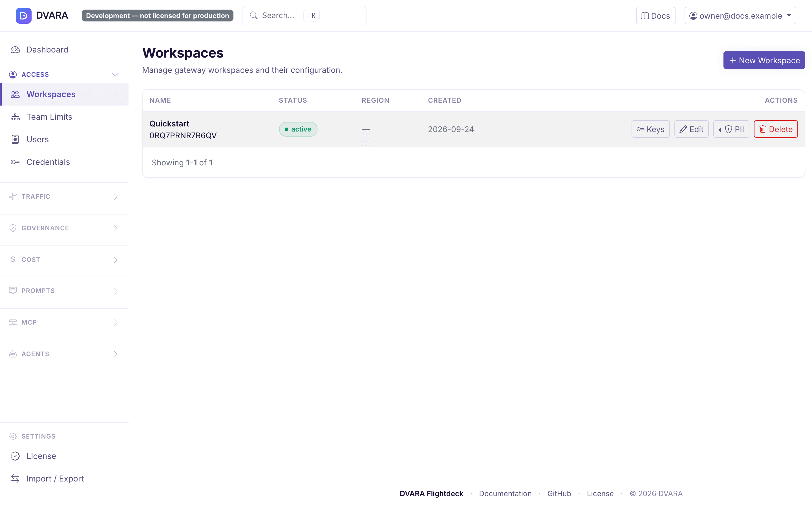Viewport: 812px width, 508px height.
Task: Open the Docs button
Action: (656, 16)
